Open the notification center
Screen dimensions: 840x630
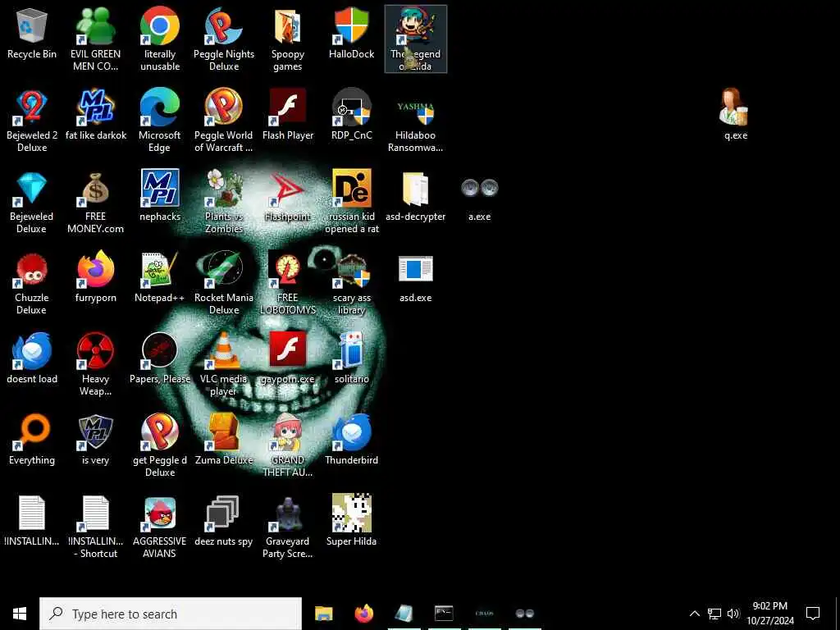tap(813, 614)
